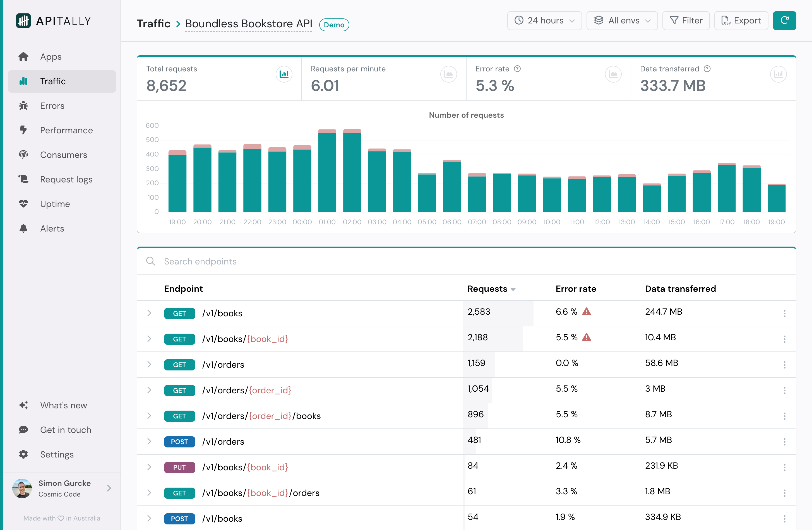Image resolution: width=812 pixels, height=530 pixels.
Task: Click help icon next to Data transferred
Action: [707, 69]
